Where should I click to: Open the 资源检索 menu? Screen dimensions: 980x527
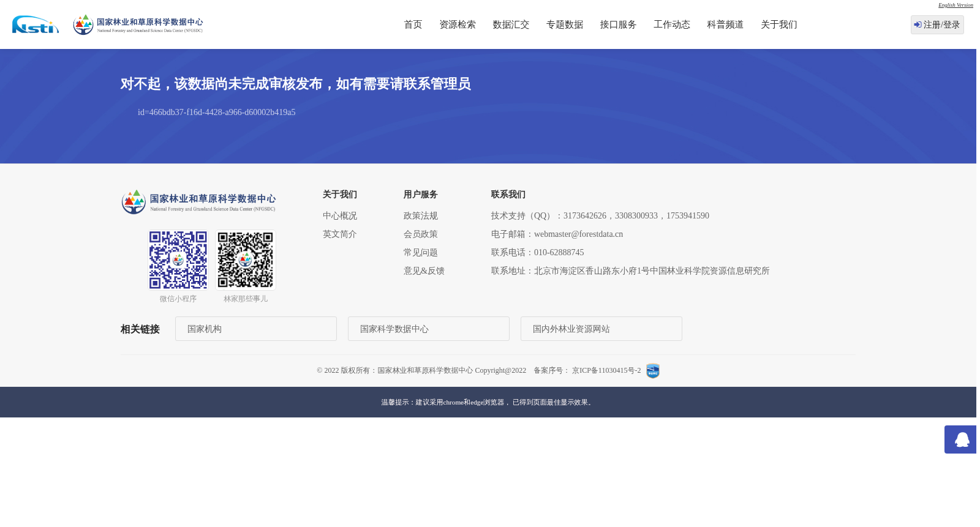pos(458,24)
